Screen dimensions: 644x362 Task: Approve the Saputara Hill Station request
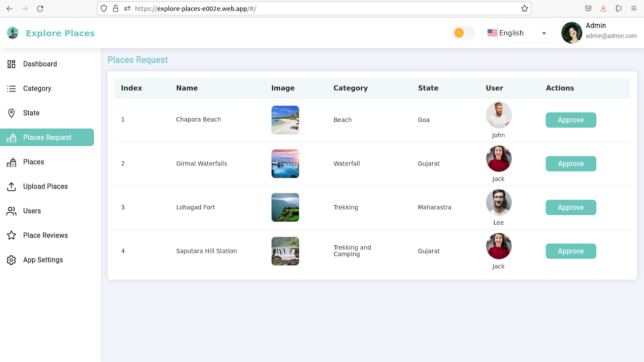coord(571,251)
